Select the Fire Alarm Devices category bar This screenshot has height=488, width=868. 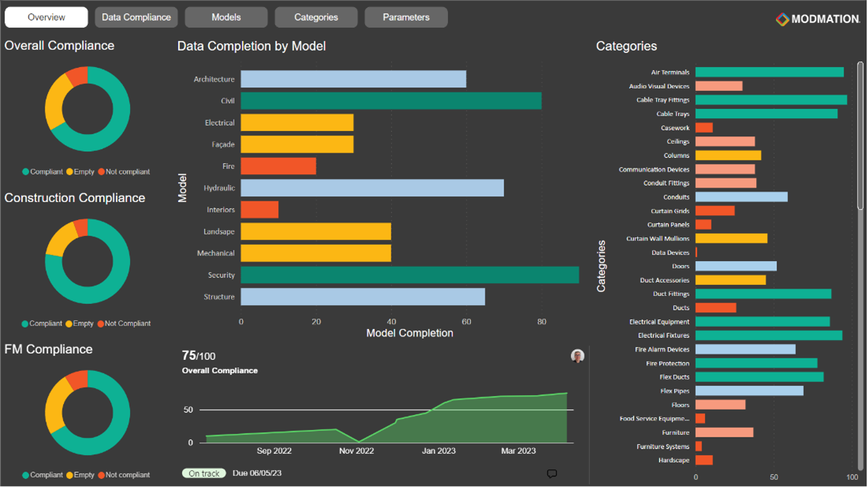746,349
